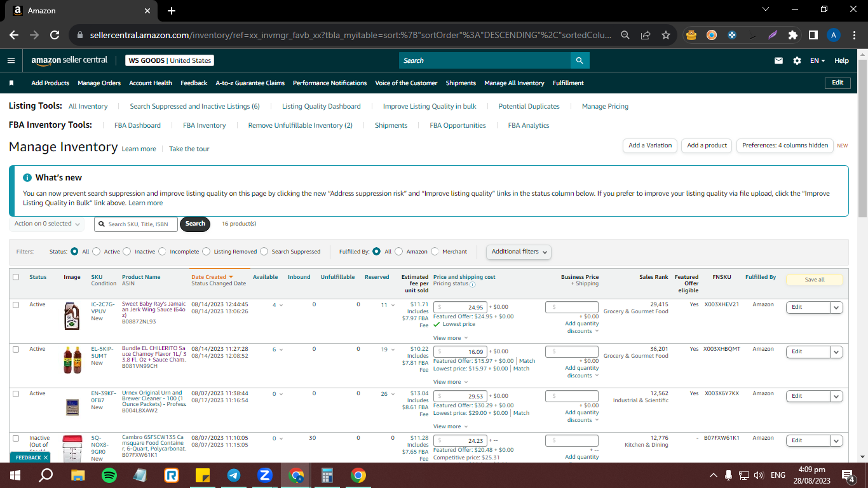Choose the Active status radio filter

[x=97, y=252]
